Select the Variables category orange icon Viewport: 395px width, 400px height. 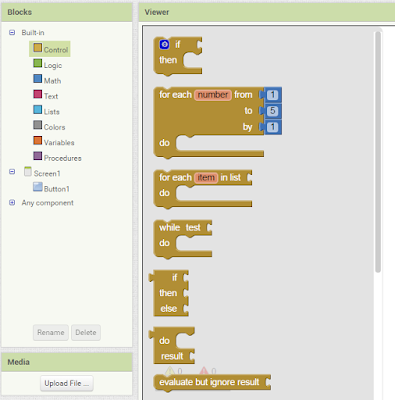click(x=38, y=140)
